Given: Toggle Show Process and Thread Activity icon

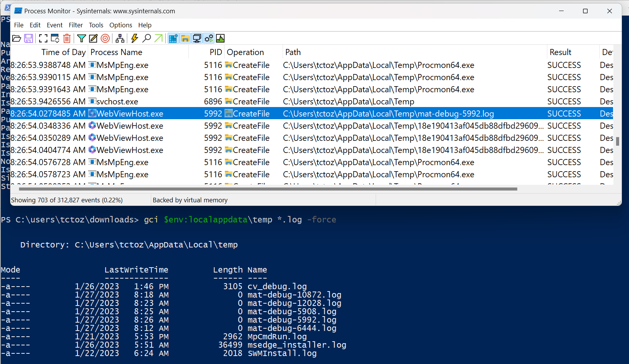Looking at the screenshot, I should pyautogui.click(x=209, y=38).
